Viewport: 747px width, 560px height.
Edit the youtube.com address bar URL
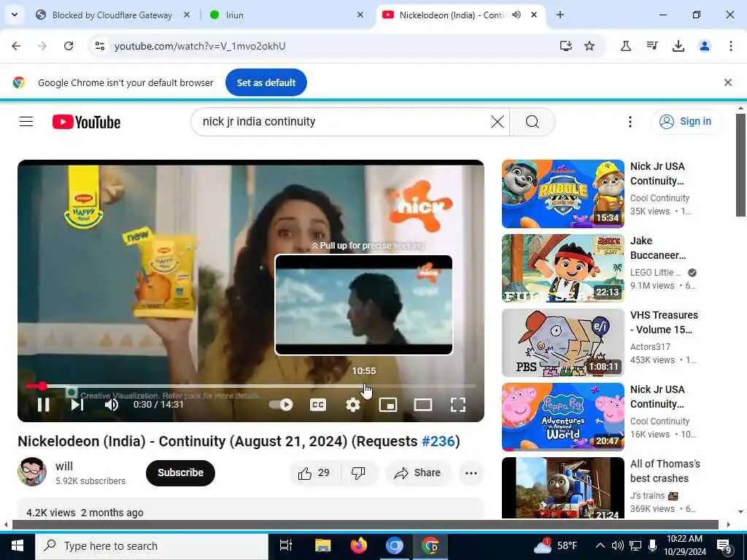click(200, 46)
